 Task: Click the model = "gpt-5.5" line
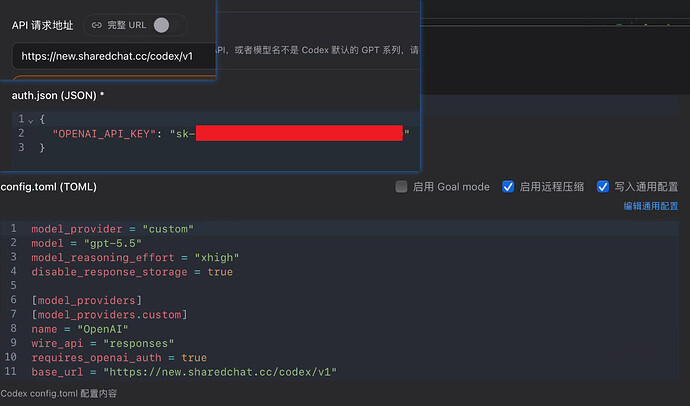[86, 243]
